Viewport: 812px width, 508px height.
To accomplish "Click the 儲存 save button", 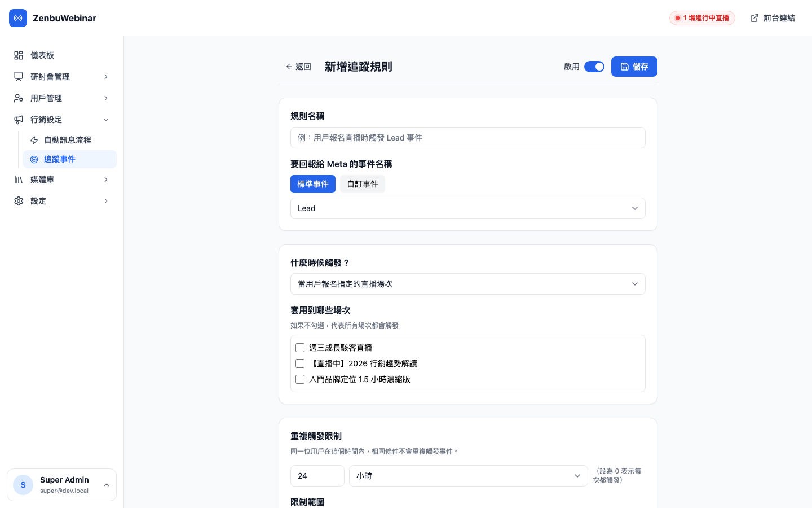I will click(x=634, y=67).
